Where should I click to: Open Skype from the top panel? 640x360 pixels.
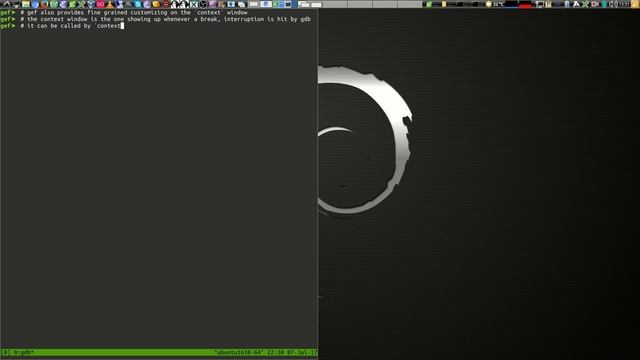pos(138,4)
